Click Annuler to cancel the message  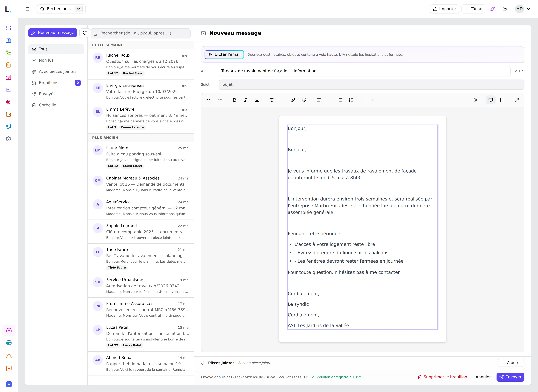point(483,377)
